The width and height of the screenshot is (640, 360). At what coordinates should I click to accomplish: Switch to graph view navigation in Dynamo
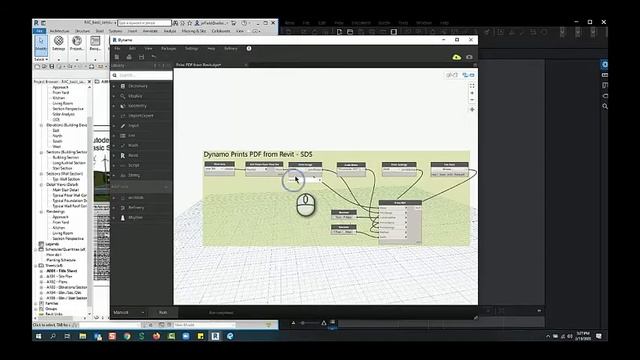tap(469, 75)
